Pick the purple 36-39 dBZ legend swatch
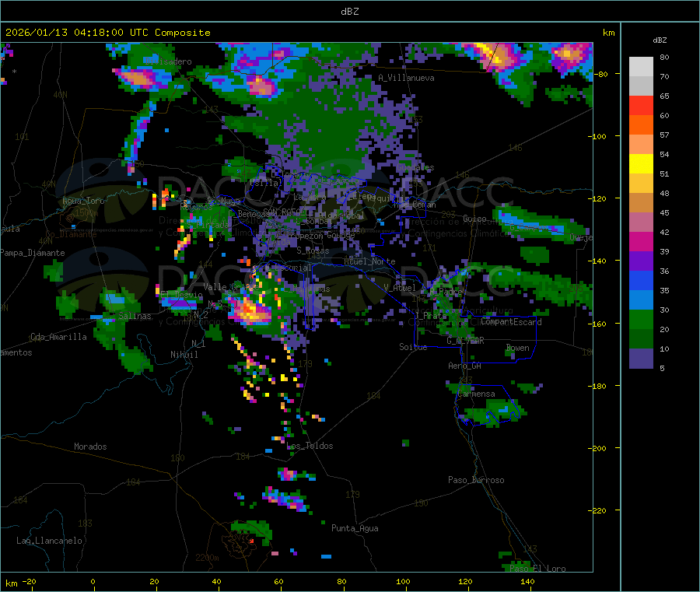700x592 pixels. tap(641, 261)
